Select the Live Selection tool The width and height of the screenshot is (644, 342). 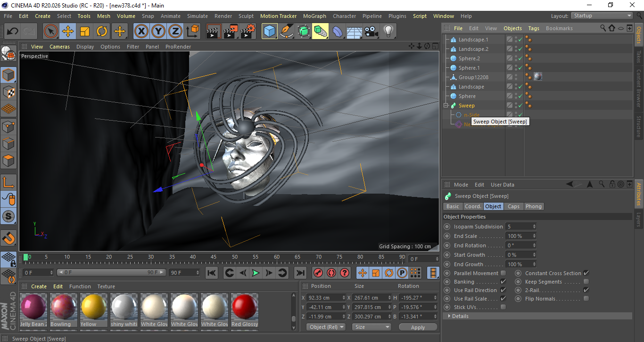(x=51, y=32)
